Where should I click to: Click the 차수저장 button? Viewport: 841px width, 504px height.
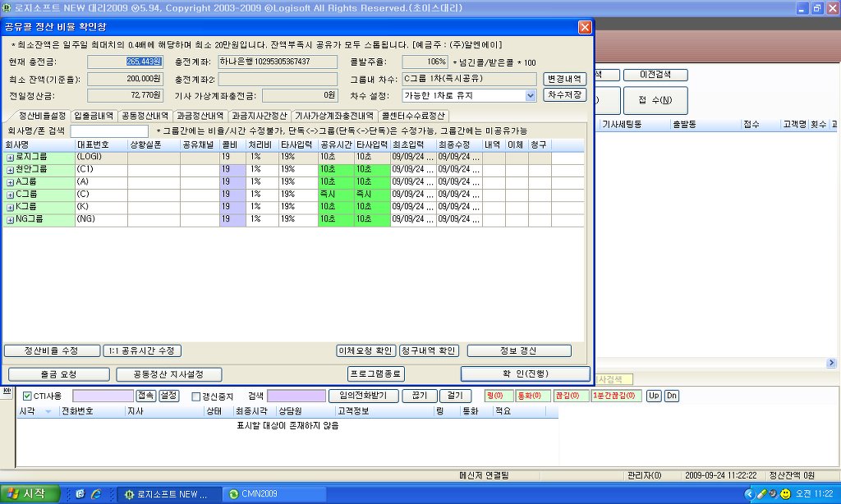(x=564, y=95)
